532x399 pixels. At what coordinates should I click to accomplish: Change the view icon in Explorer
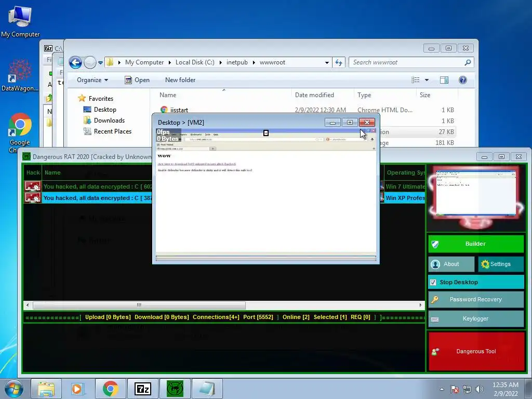(x=416, y=80)
